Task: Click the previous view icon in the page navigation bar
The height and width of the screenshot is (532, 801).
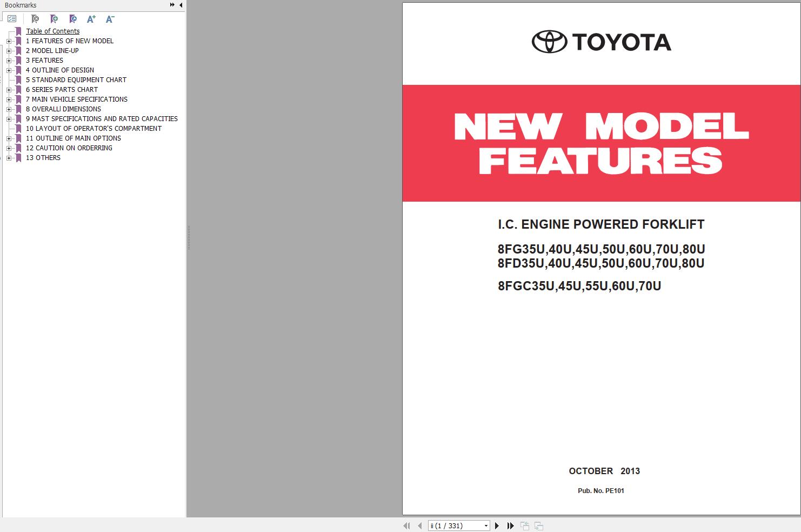Action: (x=525, y=526)
